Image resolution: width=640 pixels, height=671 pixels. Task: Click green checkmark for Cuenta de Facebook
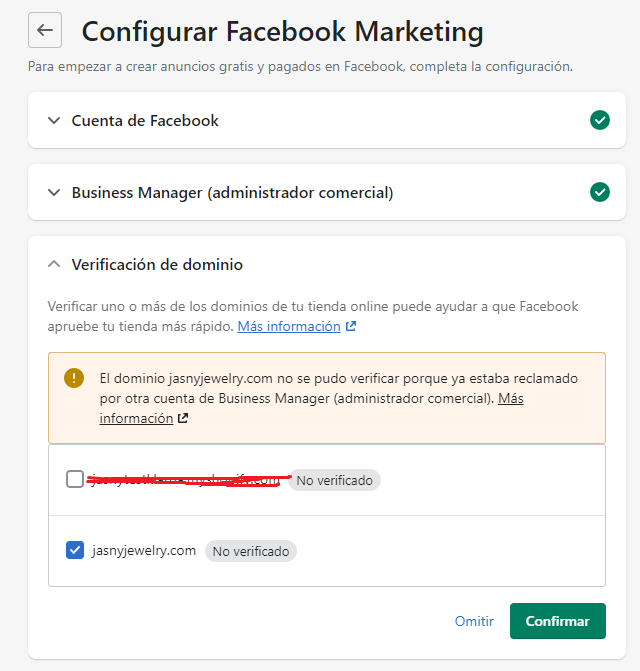599,120
